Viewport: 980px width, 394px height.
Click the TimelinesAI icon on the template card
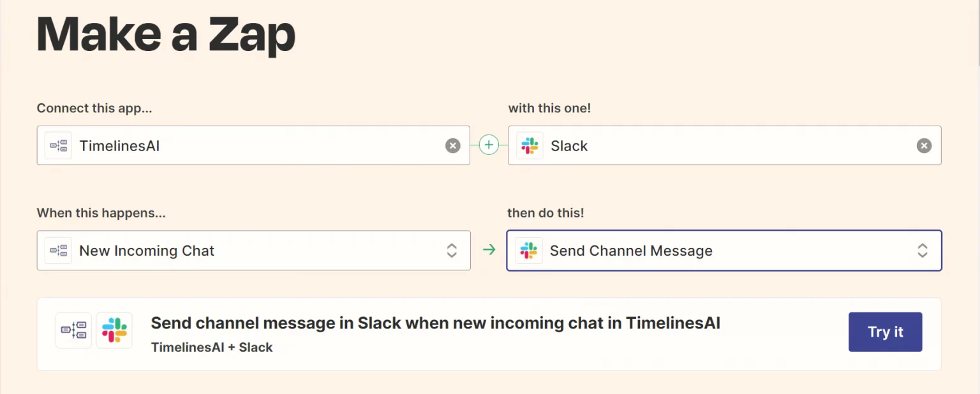click(73, 330)
